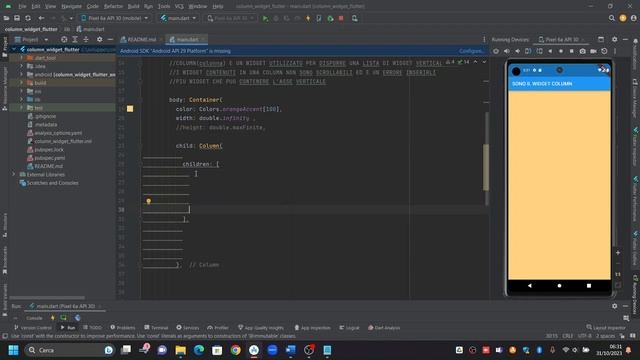Click the Back navigation arrow
The width and height of the screenshot is (640, 360).
click(41, 18)
